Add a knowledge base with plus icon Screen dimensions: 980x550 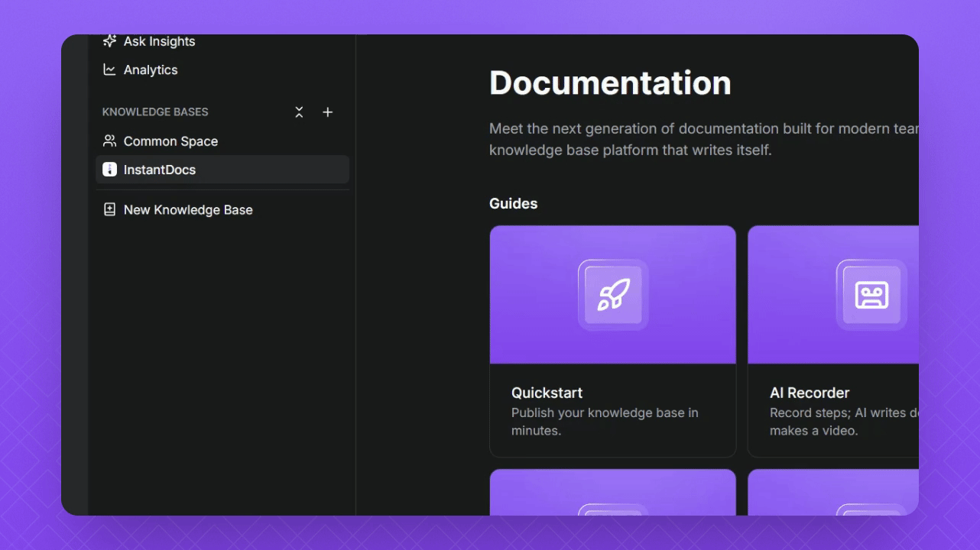(x=328, y=112)
